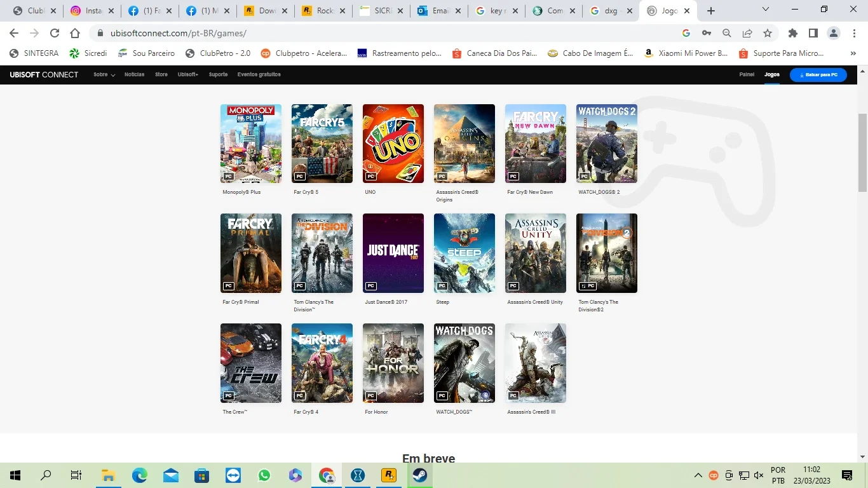Viewport: 868px width, 488px height.
Task: Open the Suporte link
Action: click(x=218, y=74)
